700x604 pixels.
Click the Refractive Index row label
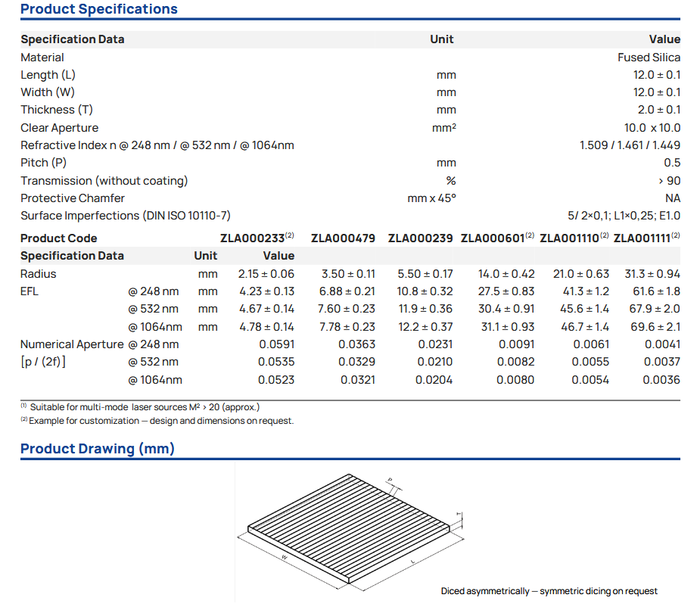(157, 145)
